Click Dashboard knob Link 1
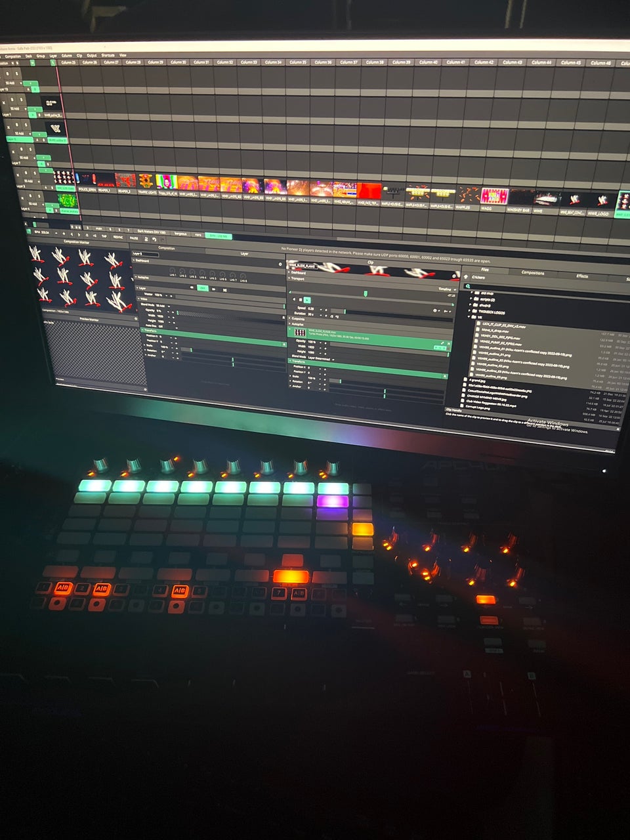630x840 pixels. 173,270
